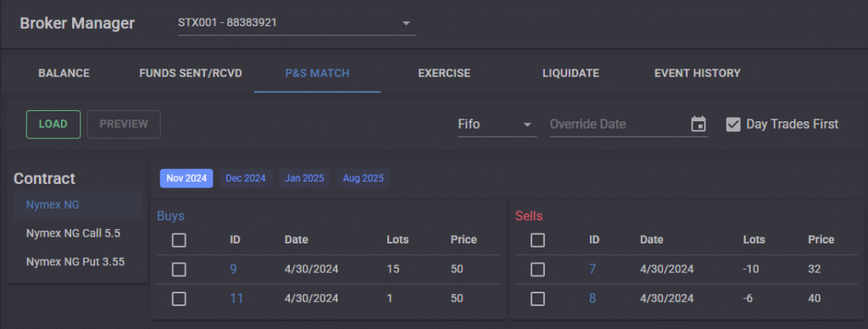Image resolution: width=868 pixels, height=329 pixels.
Task: Click the Load button
Action: [x=53, y=124]
